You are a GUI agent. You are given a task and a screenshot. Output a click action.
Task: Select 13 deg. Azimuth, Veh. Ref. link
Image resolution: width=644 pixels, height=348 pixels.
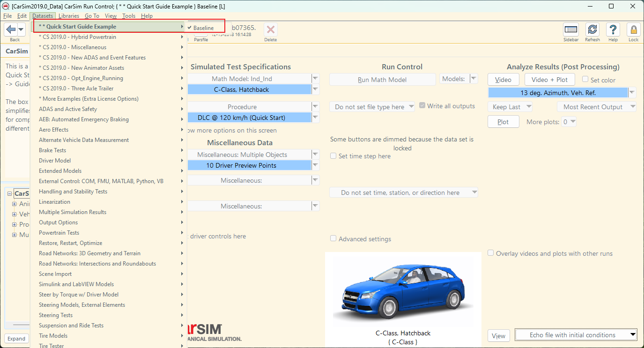coord(558,93)
